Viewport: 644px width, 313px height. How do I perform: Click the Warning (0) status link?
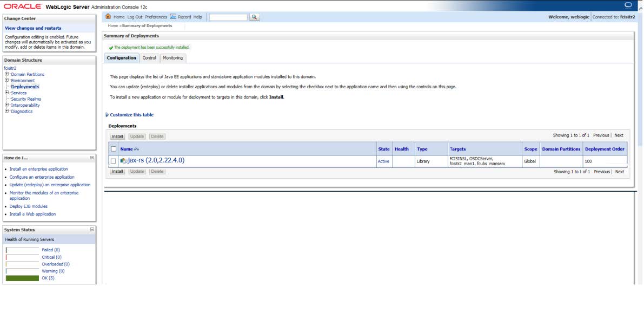click(x=53, y=271)
